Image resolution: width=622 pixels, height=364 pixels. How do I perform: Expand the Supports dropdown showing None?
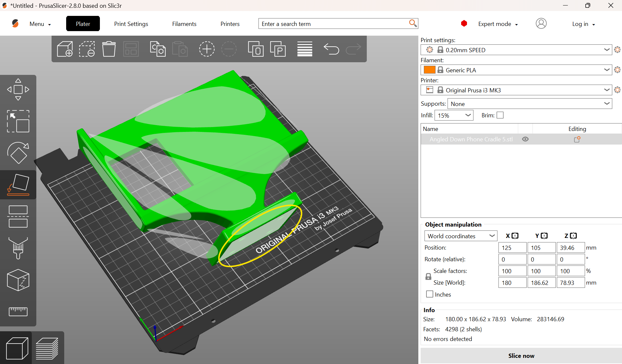tap(530, 104)
